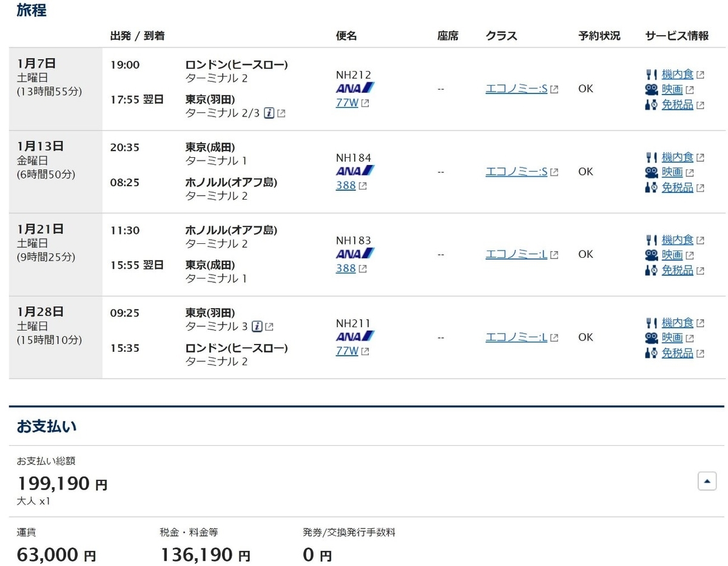
Task: Open the 388 aircraft link for NH183
Action: pyautogui.click(x=346, y=268)
